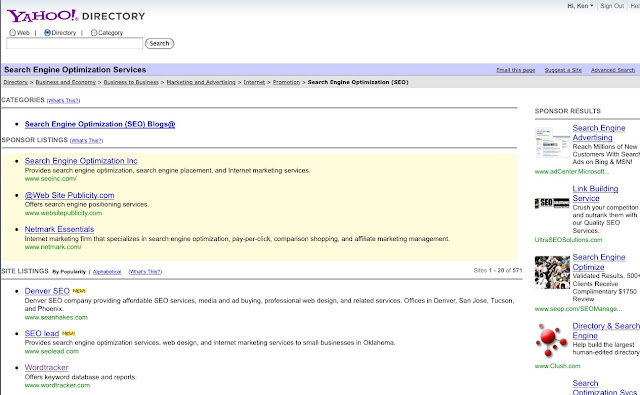Open the Advanced Search link
640x395 pixels.
pyautogui.click(x=613, y=70)
